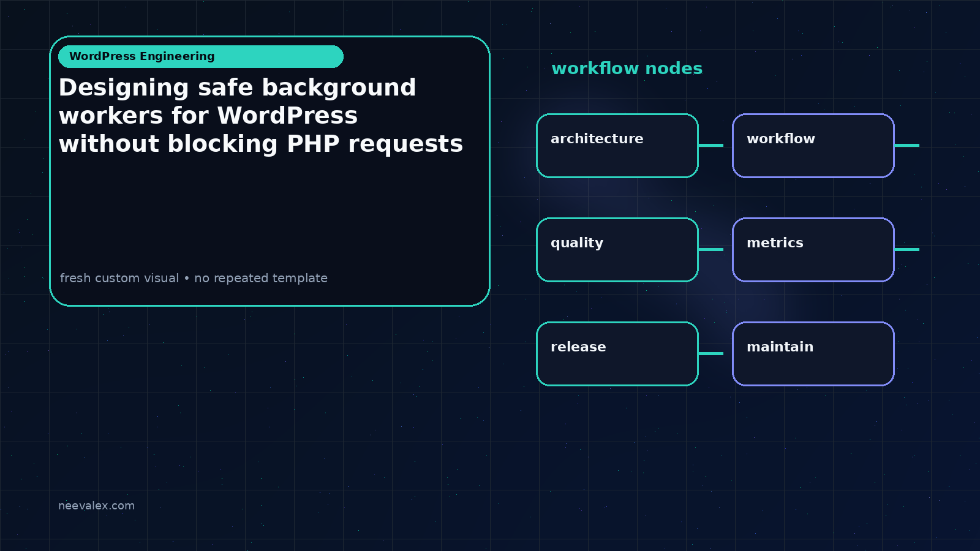Select the architecture node
This screenshot has height=551, width=980.
pyautogui.click(x=617, y=146)
